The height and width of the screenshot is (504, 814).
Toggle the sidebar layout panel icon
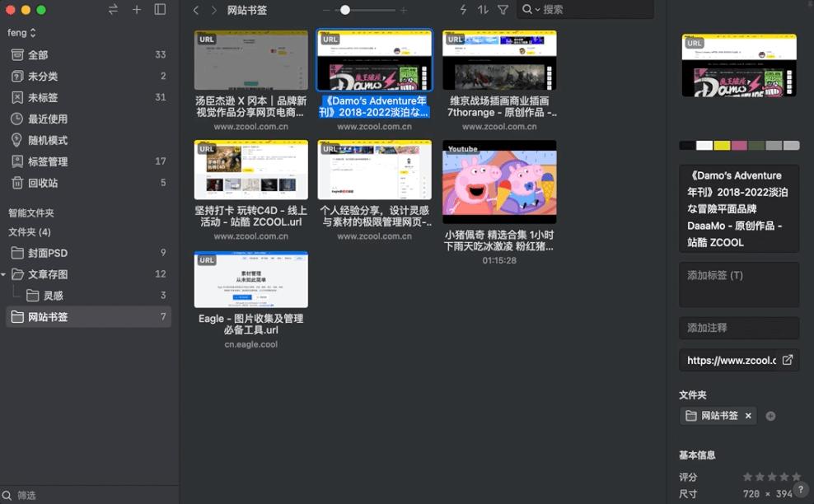[159, 10]
